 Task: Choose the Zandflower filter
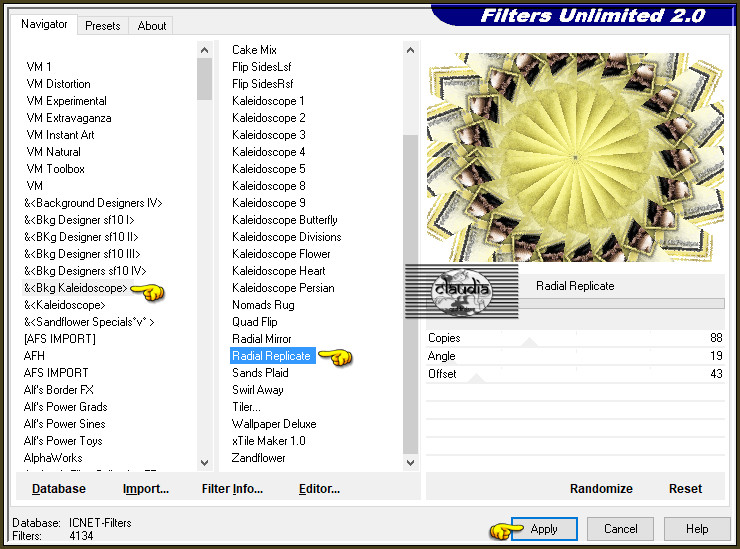(258, 458)
